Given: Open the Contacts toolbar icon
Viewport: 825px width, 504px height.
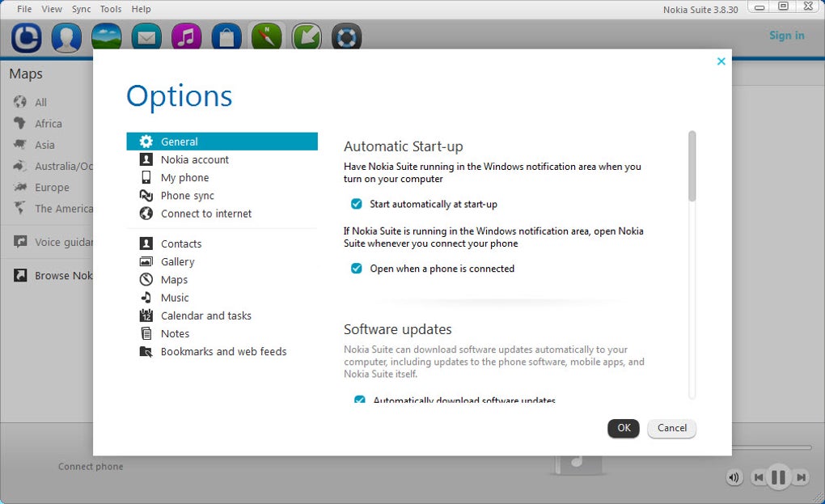Looking at the screenshot, I should tap(66, 37).
